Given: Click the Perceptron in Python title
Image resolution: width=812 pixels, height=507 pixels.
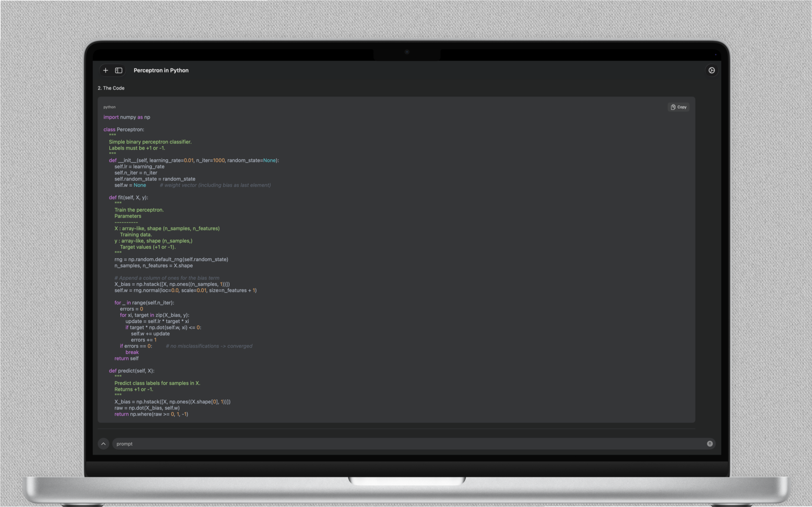Looking at the screenshot, I should [161, 70].
